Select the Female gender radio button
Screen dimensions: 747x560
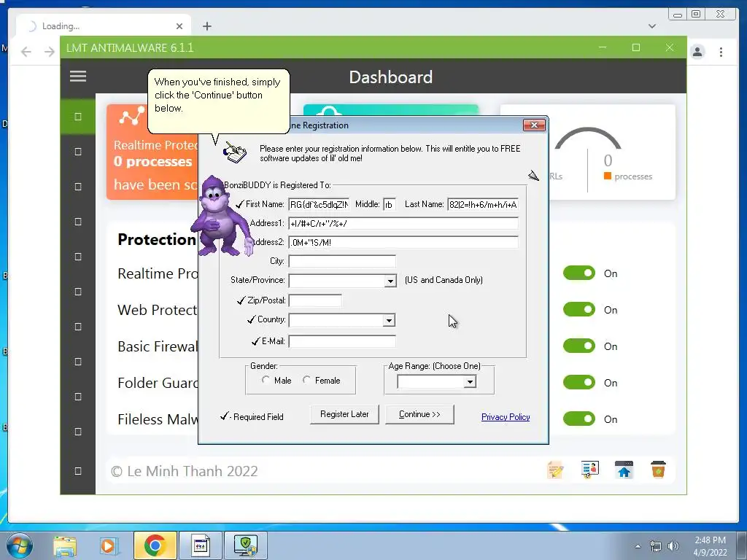pyautogui.click(x=307, y=380)
